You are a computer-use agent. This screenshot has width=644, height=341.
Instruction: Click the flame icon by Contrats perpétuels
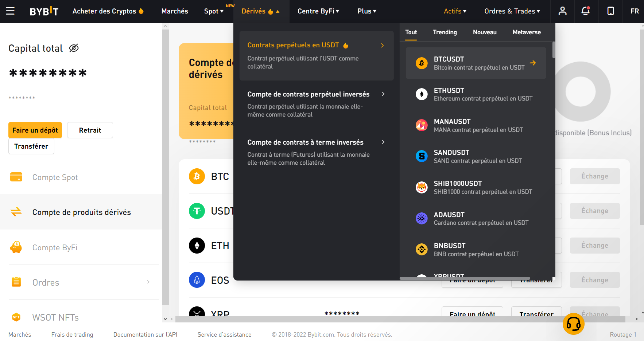point(346,45)
